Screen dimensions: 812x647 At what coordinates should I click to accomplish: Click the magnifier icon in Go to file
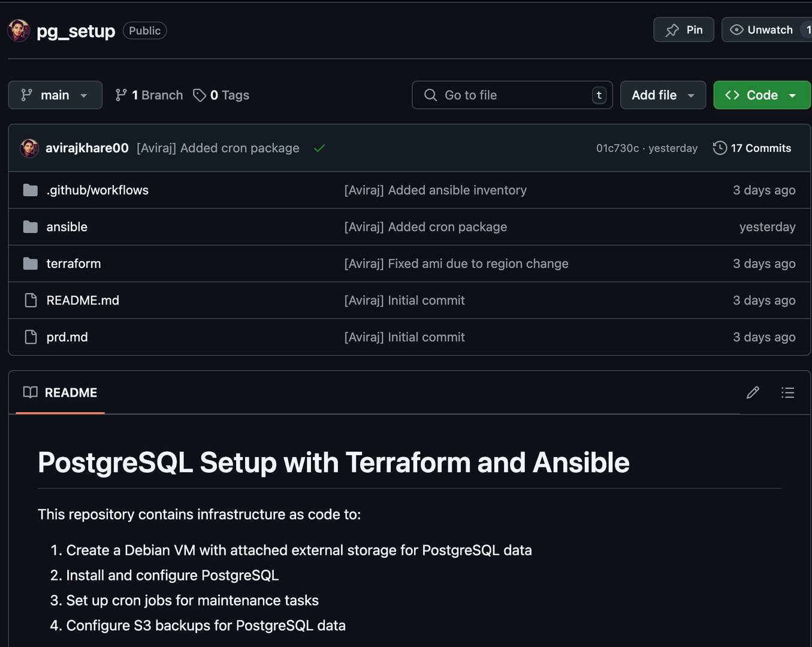[430, 95]
